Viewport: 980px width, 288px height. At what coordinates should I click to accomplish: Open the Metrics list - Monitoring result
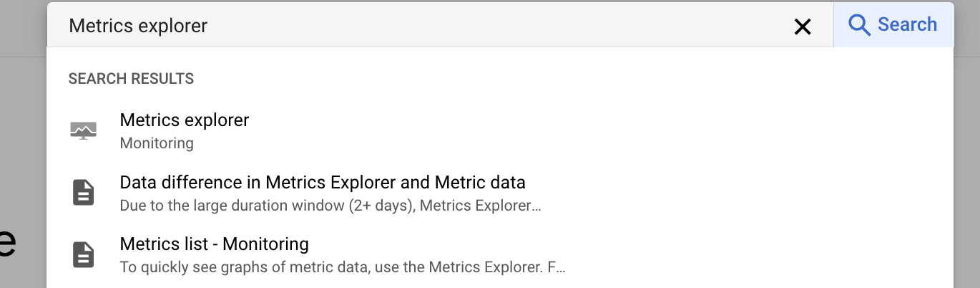215,244
